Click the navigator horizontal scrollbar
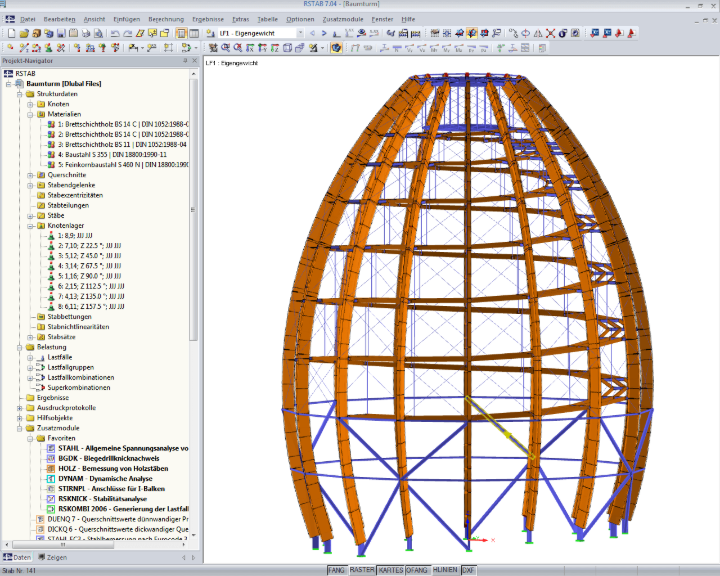 pyautogui.click(x=63, y=545)
